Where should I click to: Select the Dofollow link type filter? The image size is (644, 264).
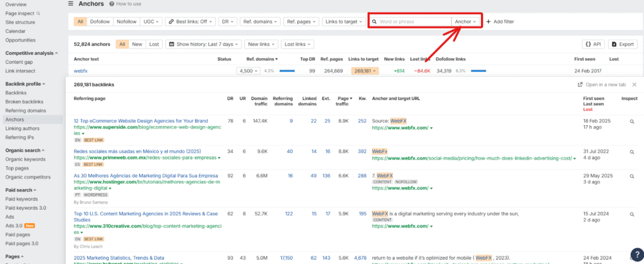tap(99, 21)
